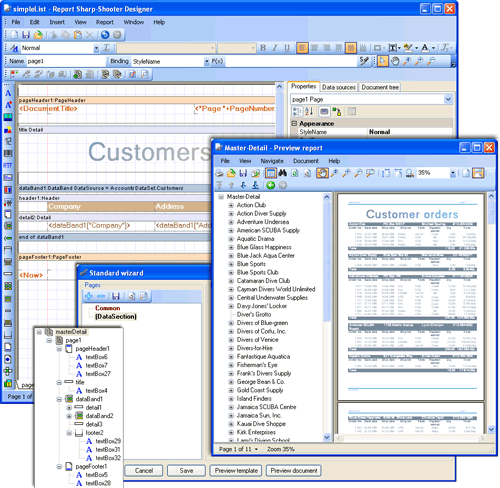Click the binoculars Find icon in Preview

[283, 173]
